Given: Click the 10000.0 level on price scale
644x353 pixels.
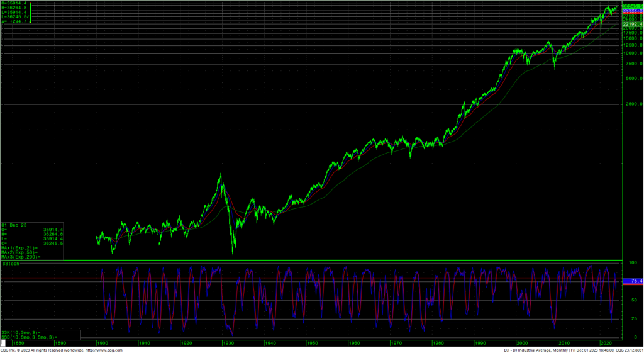Looking at the screenshot, I should click(x=631, y=53).
